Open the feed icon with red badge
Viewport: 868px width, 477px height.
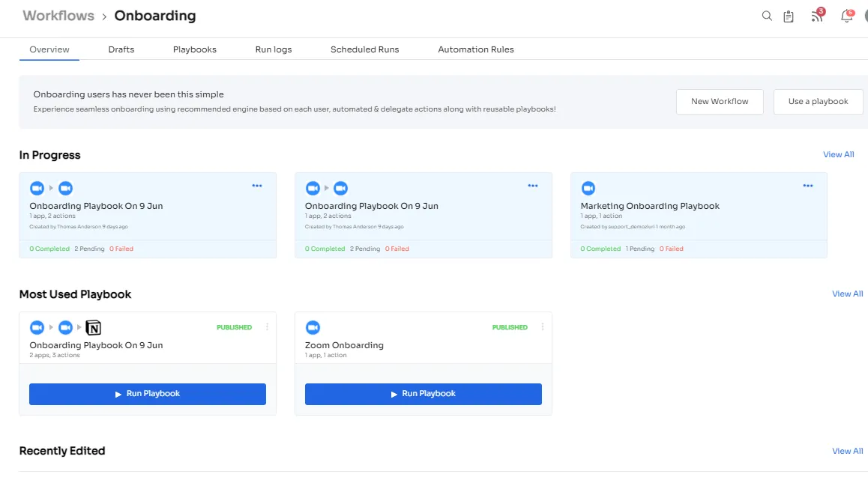817,16
